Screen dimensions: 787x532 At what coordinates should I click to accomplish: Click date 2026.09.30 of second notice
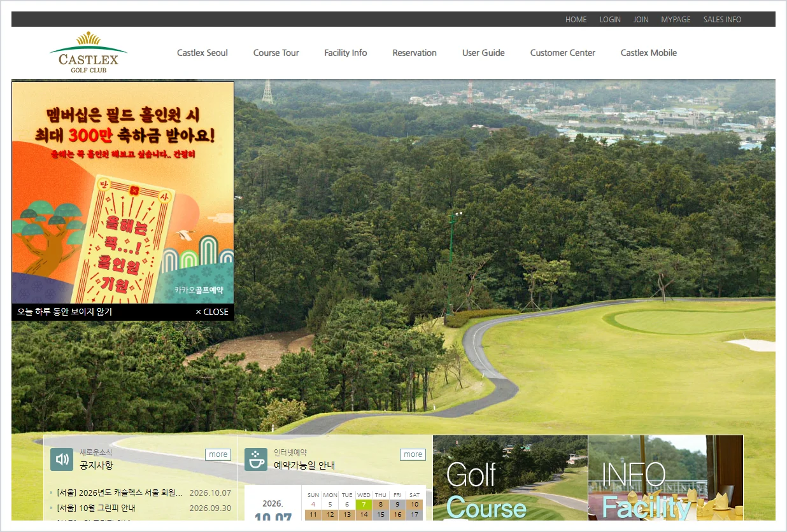click(210, 508)
